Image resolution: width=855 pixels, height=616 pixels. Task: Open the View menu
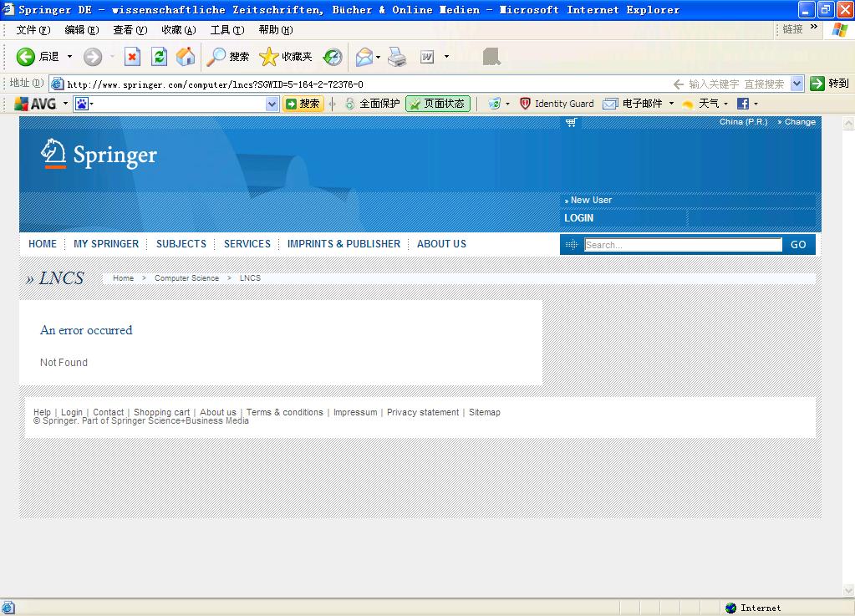pos(130,30)
